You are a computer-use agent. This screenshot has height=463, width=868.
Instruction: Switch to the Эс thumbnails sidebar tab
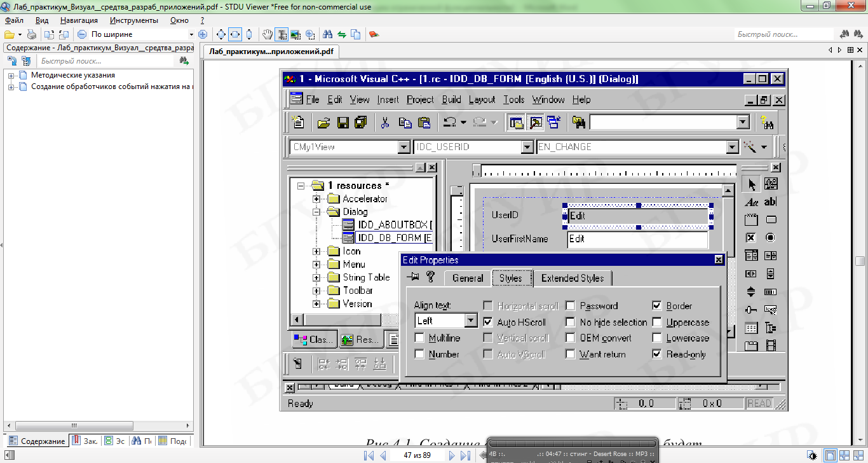coord(114,441)
